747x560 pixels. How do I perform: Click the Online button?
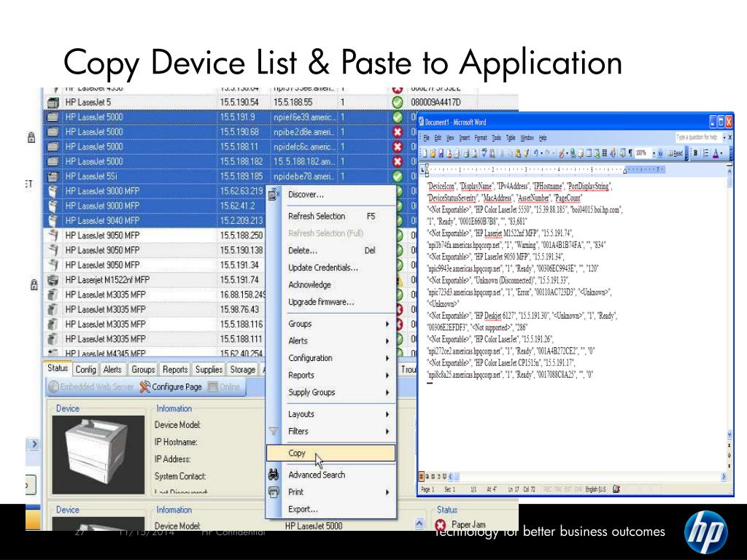[224, 386]
